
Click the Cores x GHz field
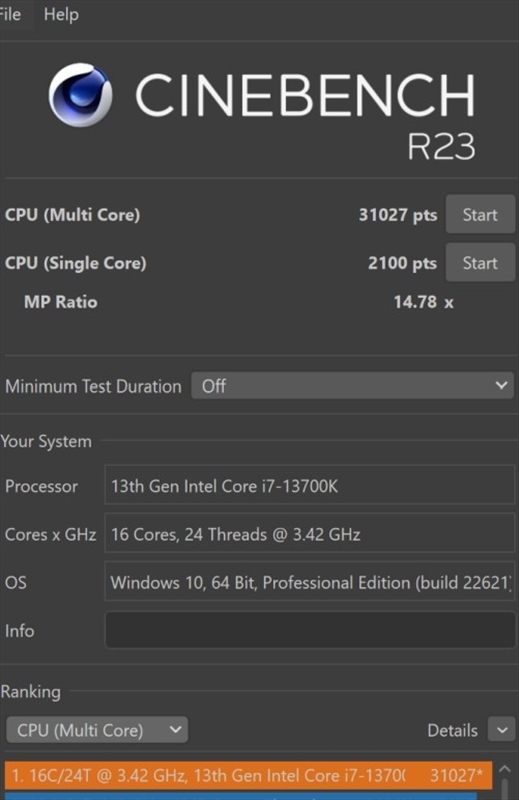(310, 534)
